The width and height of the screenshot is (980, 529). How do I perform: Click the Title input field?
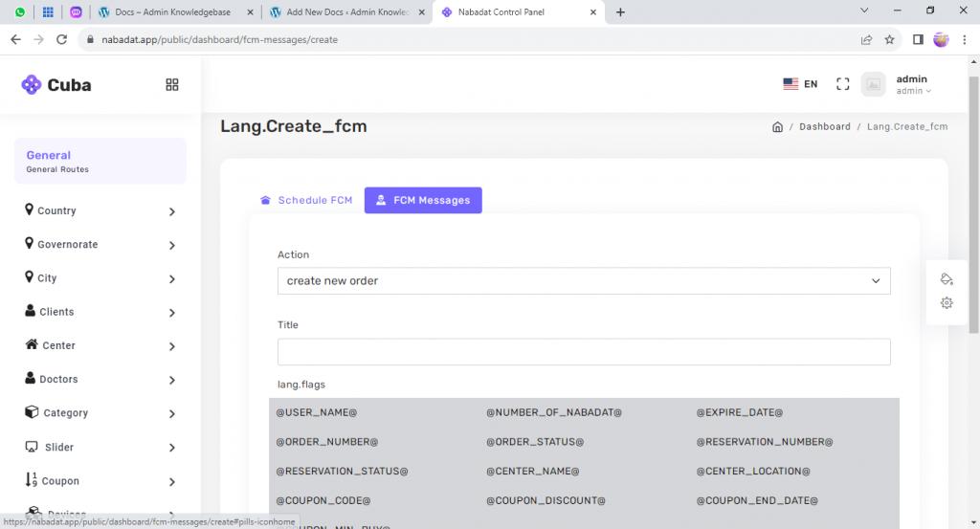click(584, 352)
